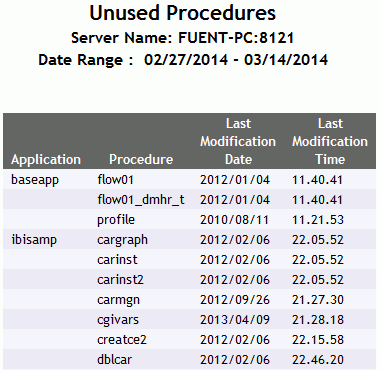This screenshot has width=380, height=370.
Task: Click the 2013/04/09 date cell
Action: coord(235,320)
